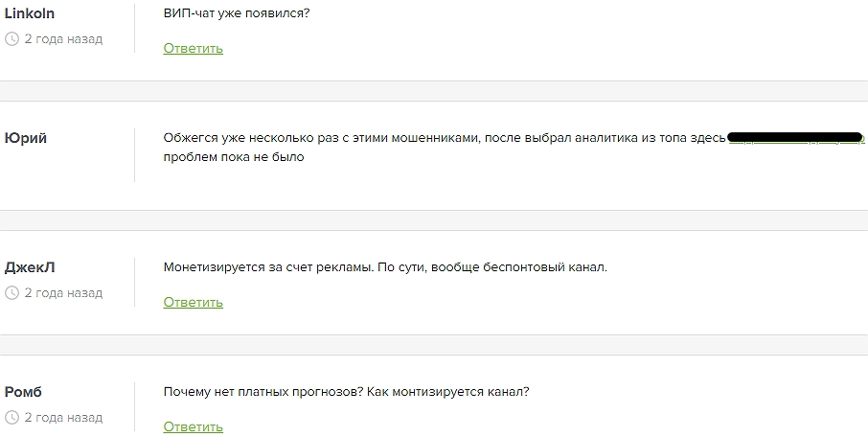Click the clock icon under Ромб's name

point(11,418)
